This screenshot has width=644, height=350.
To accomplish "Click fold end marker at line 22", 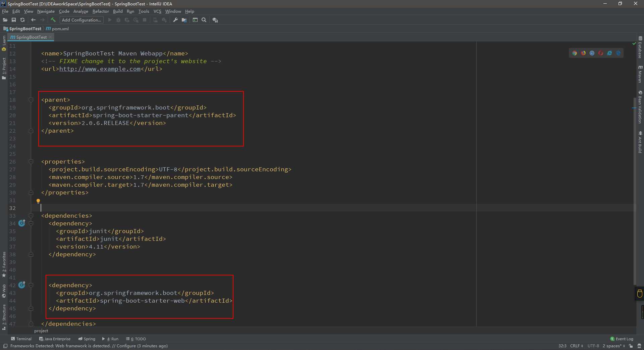I will [x=31, y=131].
